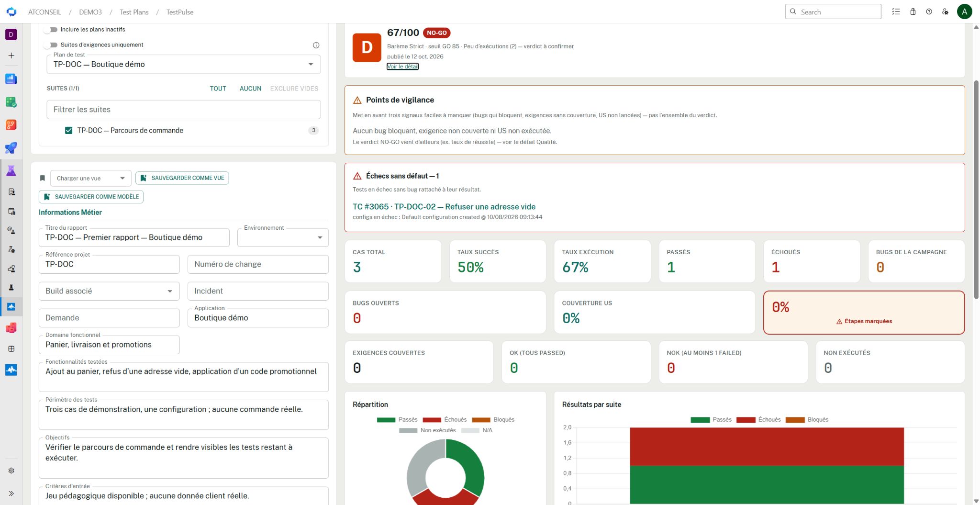Click the plus icon to add new item
The image size is (980, 505).
(11, 56)
